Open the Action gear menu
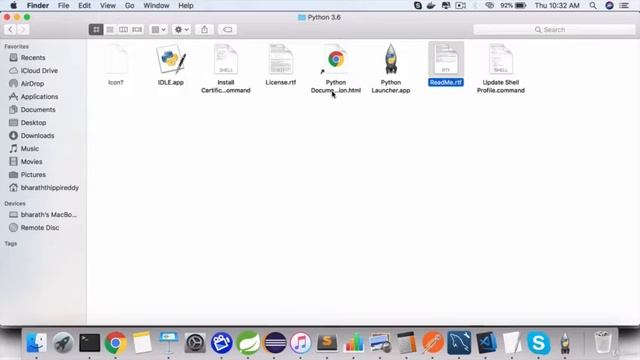 [182, 29]
